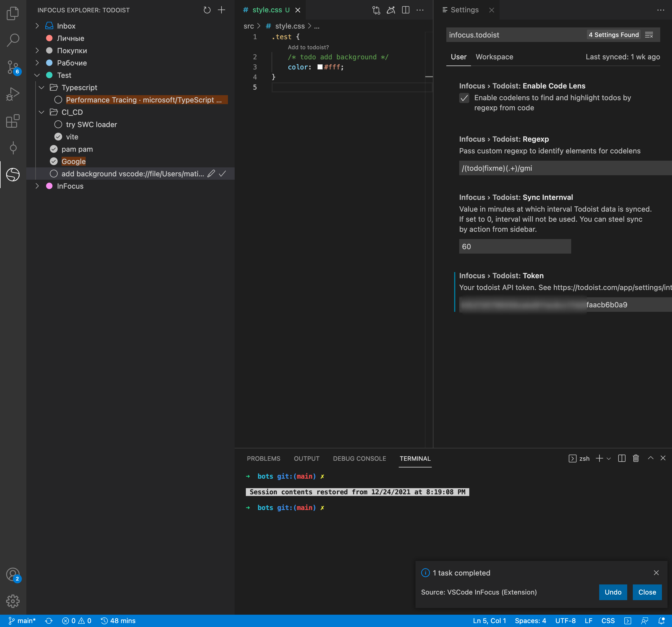Open the InFocus Todoist sidebar icon
The width and height of the screenshot is (672, 627).
click(x=13, y=174)
